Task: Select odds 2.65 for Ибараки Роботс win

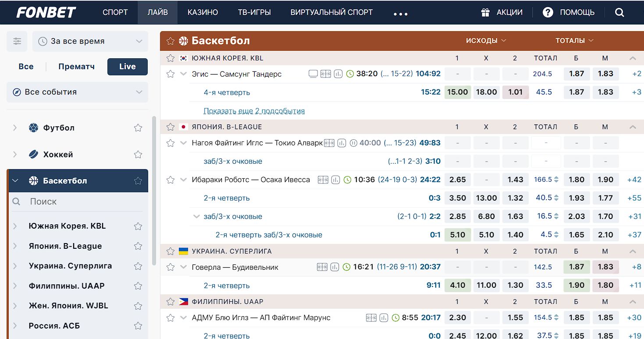Action: point(457,180)
